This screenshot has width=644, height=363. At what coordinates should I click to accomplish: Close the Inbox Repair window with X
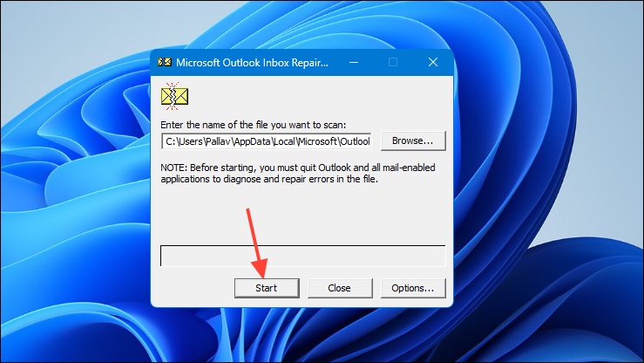pos(433,63)
